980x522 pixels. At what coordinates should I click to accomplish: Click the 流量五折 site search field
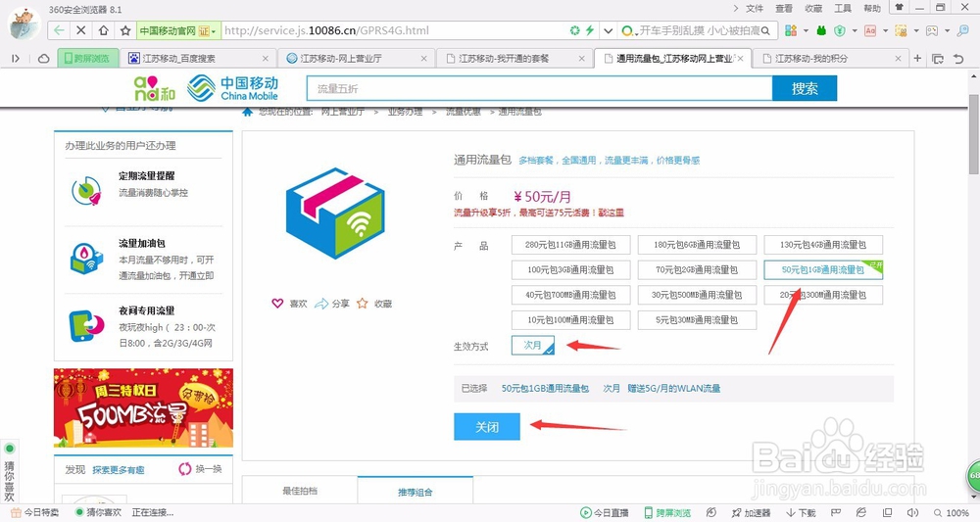[x=539, y=88]
